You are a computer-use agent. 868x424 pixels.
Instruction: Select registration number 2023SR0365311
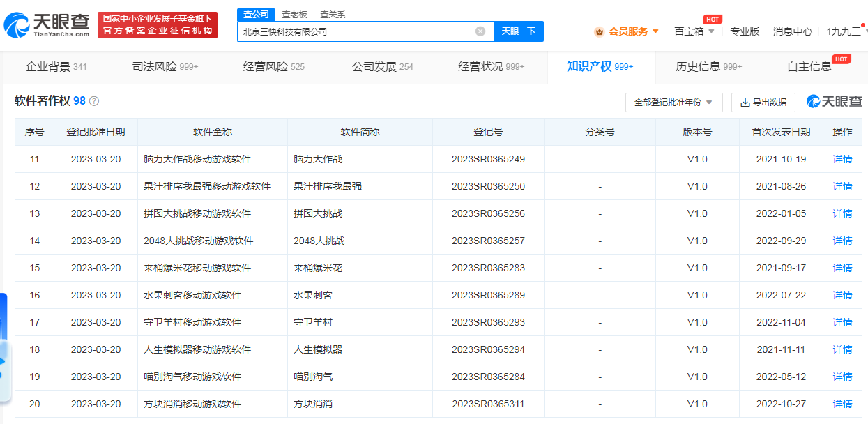pos(488,404)
